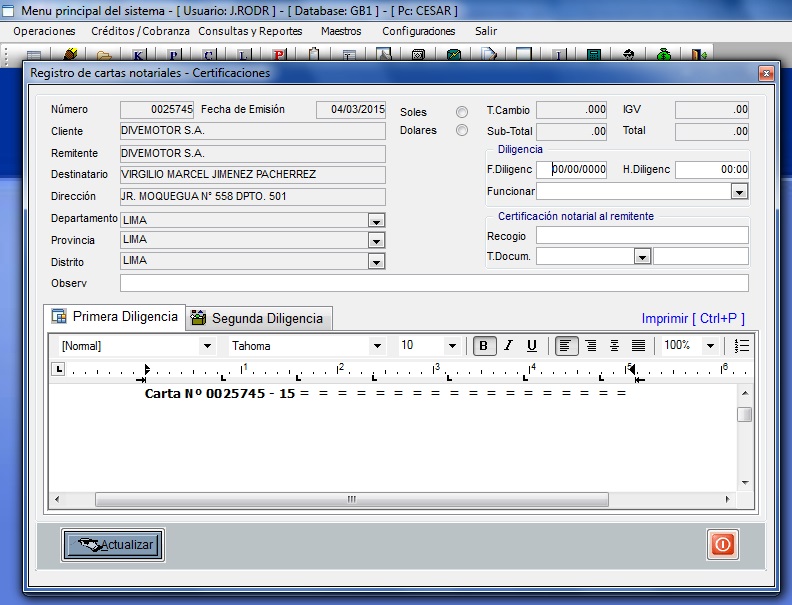Open the font name Tahoma dropdown
The image size is (792, 605).
pyautogui.click(x=377, y=346)
